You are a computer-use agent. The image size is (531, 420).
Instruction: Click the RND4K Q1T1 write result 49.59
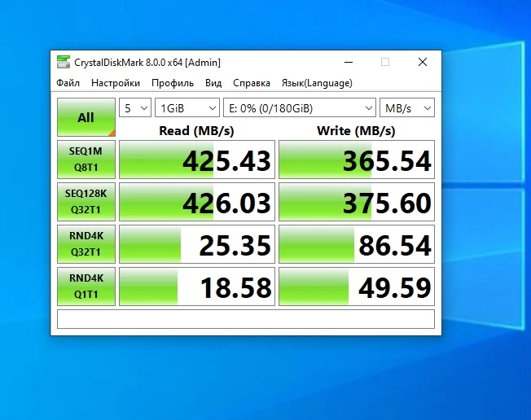[357, 287]
